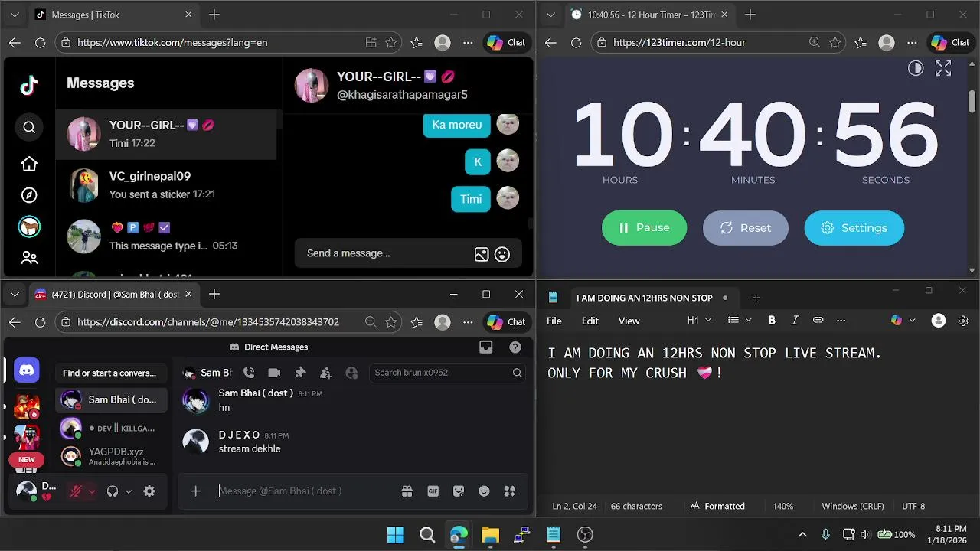Open the VC_girlnepal09 conversation
980x551 pixels.
coord(166,185)
